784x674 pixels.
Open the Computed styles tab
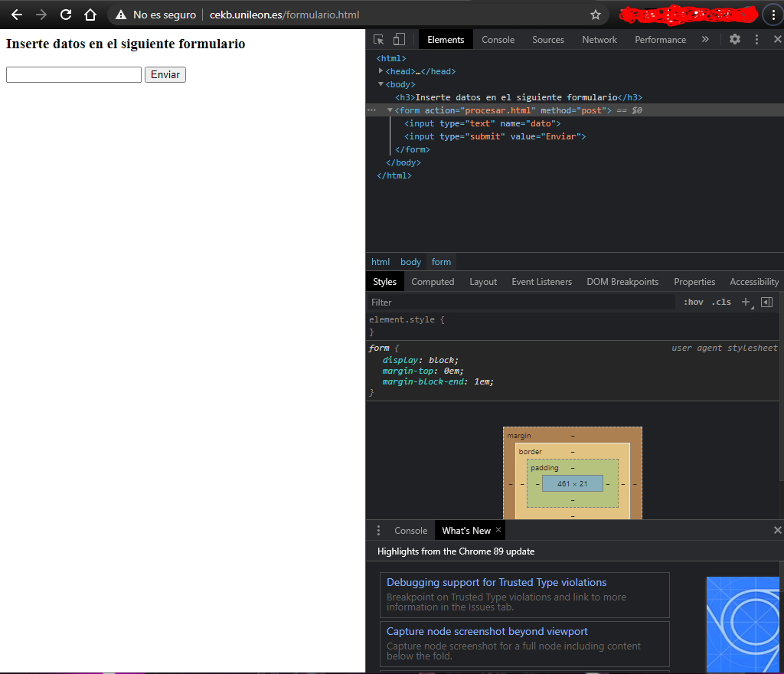coord(433,282)
